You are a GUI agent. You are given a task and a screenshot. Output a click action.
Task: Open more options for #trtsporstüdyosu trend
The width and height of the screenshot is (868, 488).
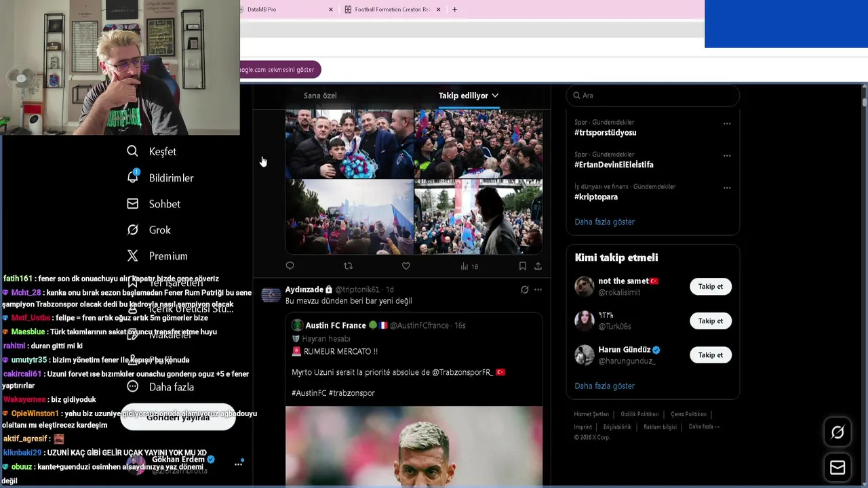coord(727,123)
